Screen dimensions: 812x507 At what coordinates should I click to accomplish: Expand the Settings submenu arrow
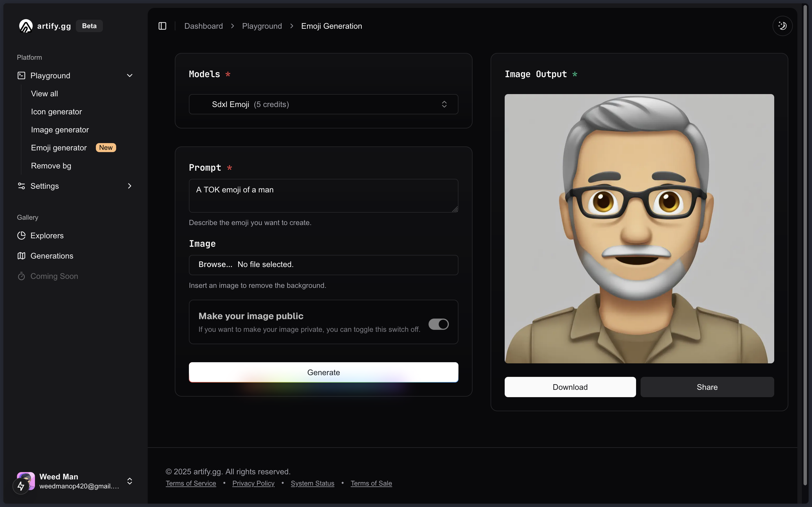(129, 186)
